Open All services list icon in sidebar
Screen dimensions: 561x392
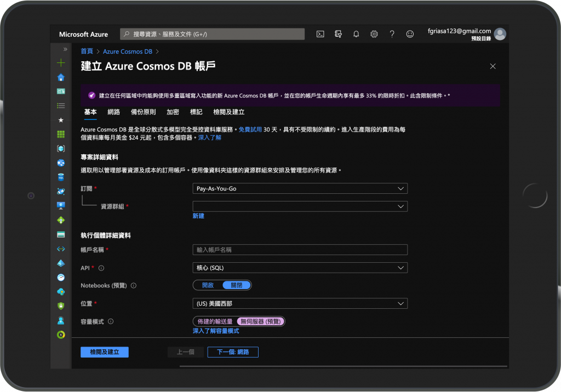click(x=61, y=106)
